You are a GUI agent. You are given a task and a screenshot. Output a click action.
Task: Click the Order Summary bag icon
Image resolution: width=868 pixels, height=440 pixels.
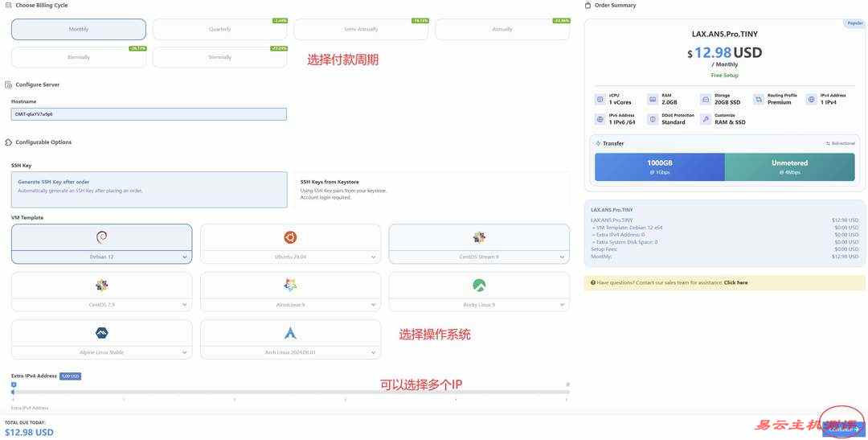point(588,5)
